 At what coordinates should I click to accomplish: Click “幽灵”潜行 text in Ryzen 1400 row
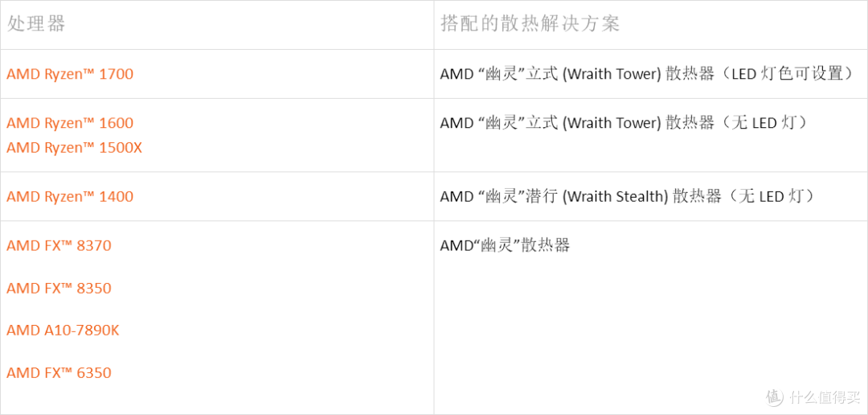coord(517,197)
